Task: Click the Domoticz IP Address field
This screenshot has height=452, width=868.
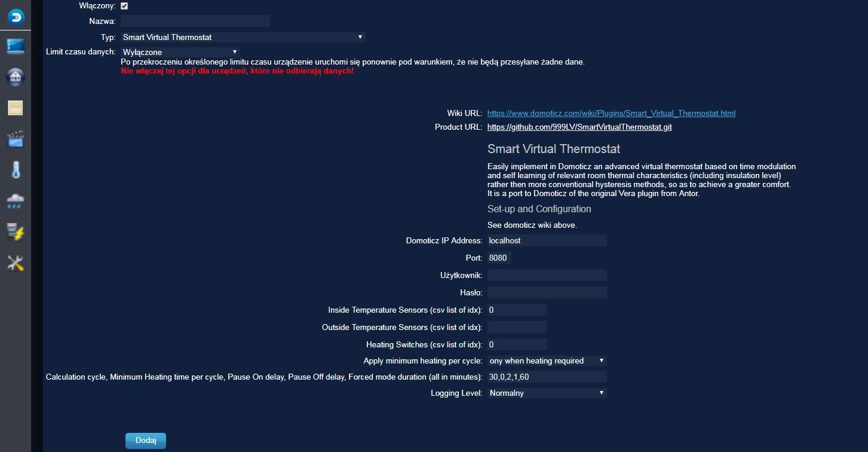Action: coord(547,240)
